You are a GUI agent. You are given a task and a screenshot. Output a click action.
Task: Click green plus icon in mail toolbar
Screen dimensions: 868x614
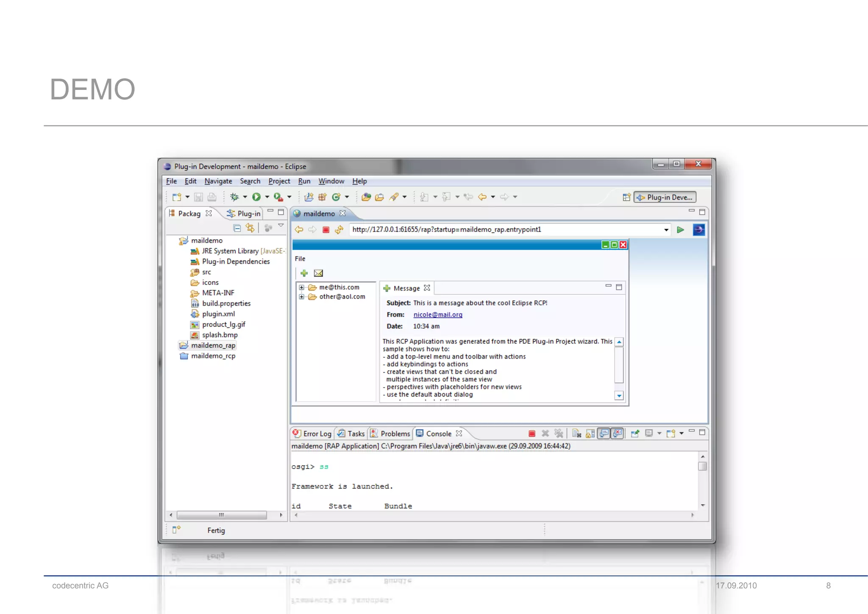(304, 273)
